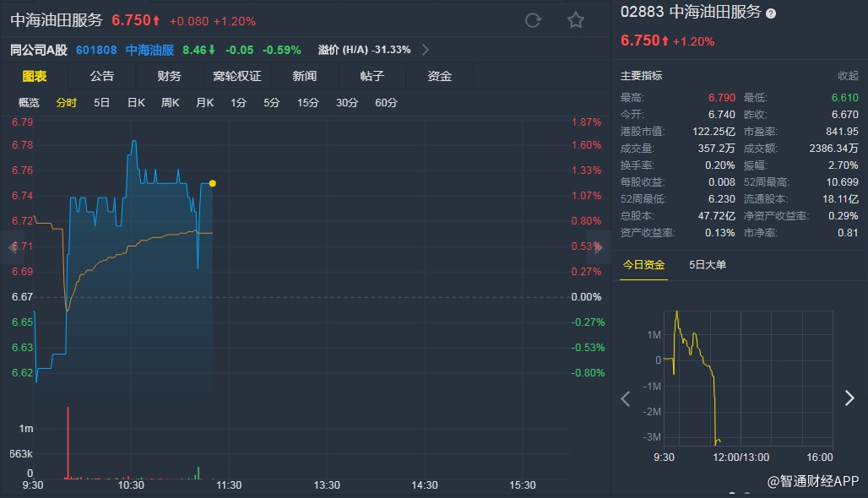Show previous capital flow chart
The width and height of the screenshot is (868, 498).
tap(626, 398)
